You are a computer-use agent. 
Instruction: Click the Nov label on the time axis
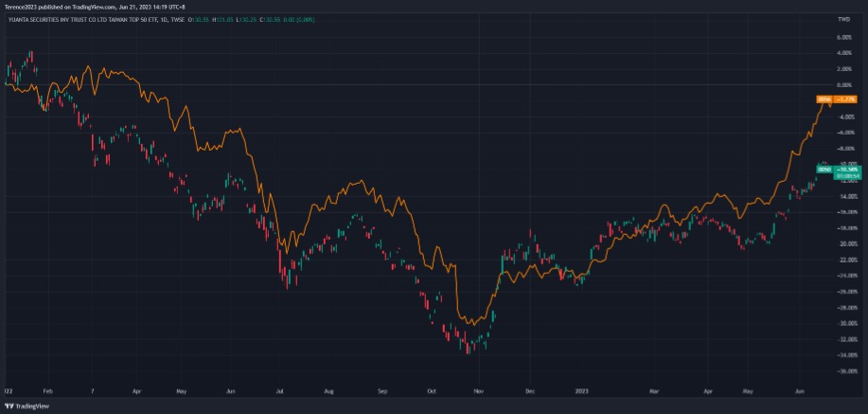pos(479,390)
